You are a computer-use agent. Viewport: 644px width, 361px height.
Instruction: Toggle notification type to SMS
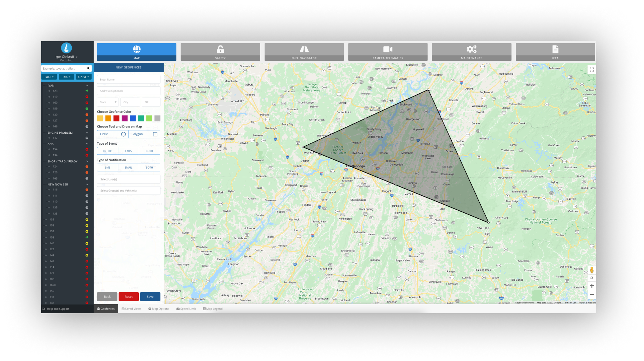click(x=107, y=168)
